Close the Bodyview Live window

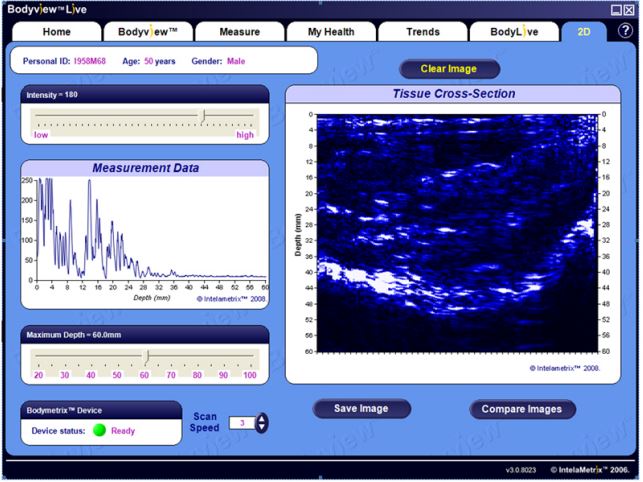click(629, 10)
